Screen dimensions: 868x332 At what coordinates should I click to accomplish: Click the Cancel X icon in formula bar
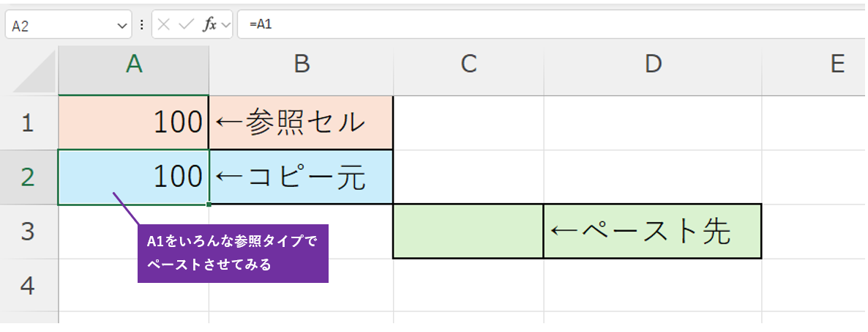click(x=164, y=24)
